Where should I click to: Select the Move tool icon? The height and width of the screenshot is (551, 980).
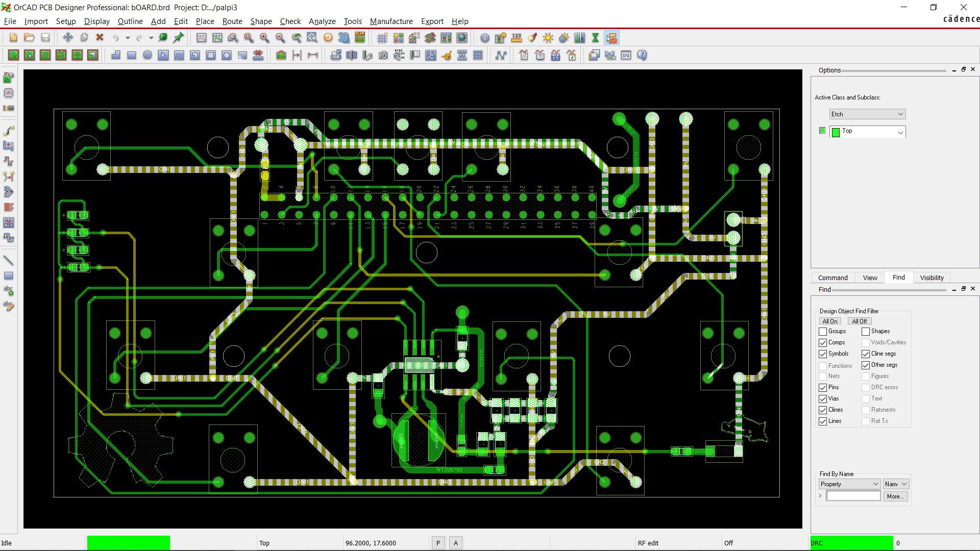pyautogui.click(x=68, y=38)
